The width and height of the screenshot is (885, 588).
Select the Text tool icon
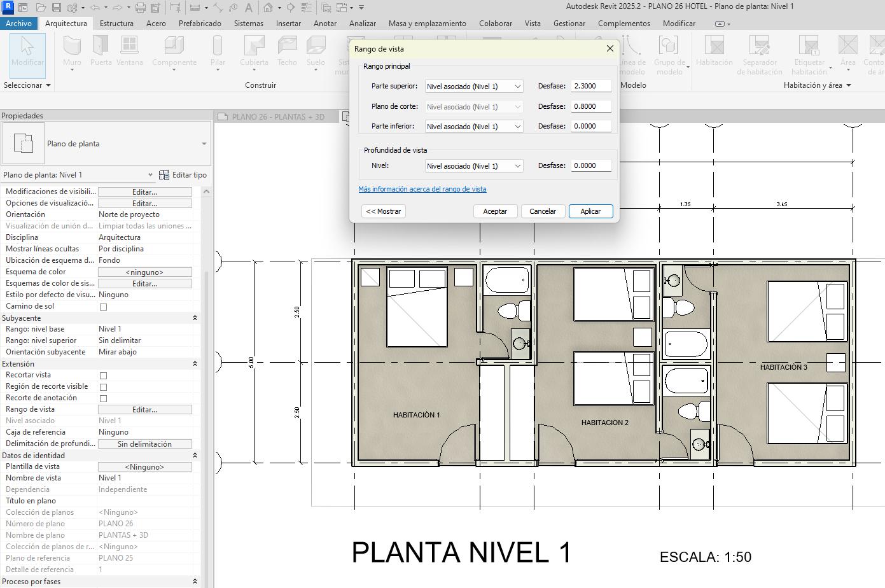[x=248, y=8]
